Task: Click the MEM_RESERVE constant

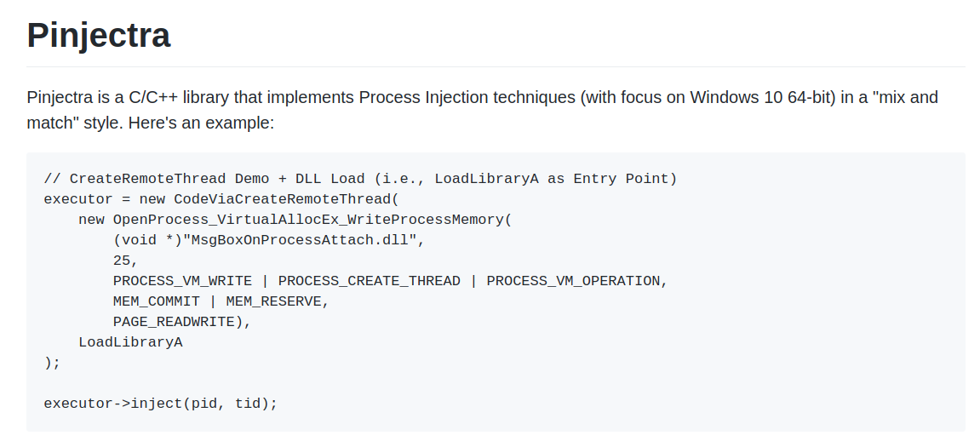Action: tap(273, 301)
